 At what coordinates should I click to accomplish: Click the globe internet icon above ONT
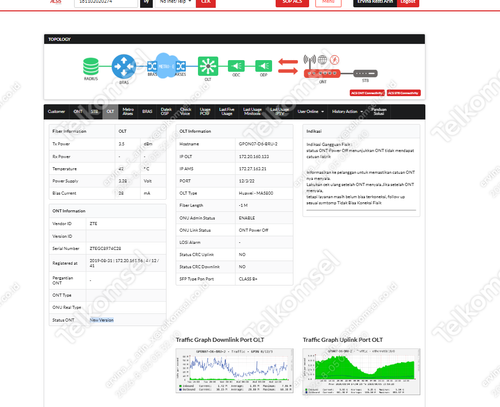coord(322,60)
